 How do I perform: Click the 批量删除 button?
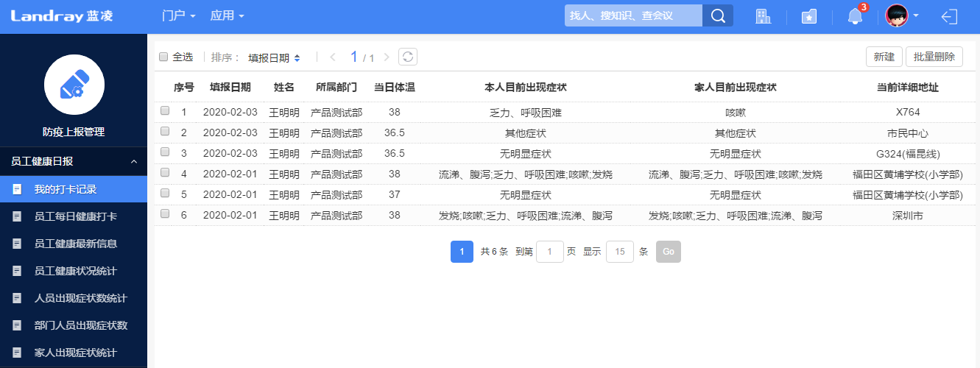[934, 57]
